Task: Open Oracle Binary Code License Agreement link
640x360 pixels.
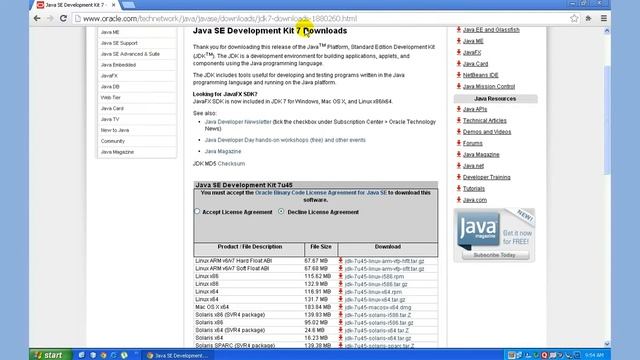Action: pyautogui.click(x=321, y=193)
